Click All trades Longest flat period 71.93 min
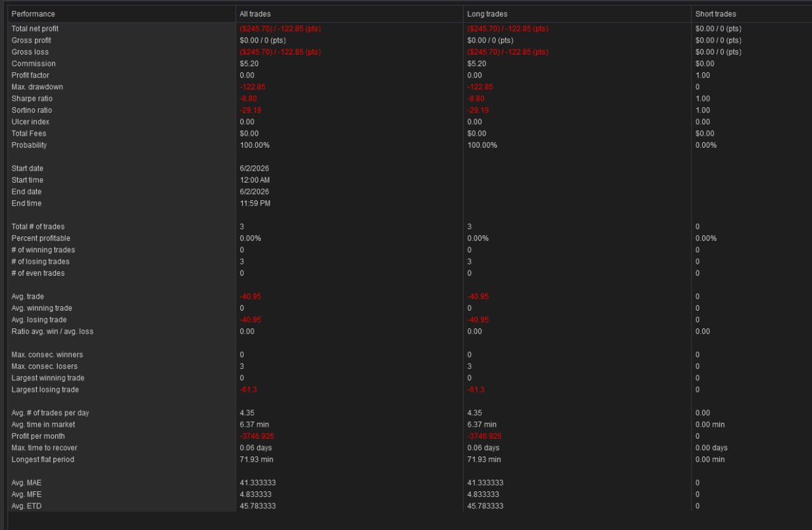 [x=256, y=460]
